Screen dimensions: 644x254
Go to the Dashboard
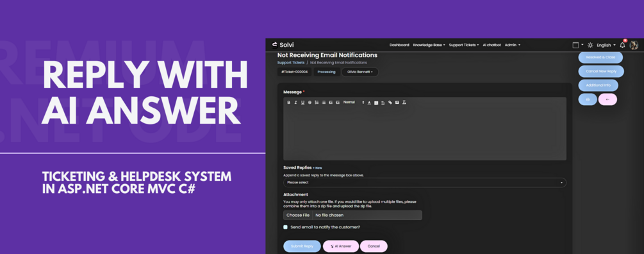click(399, 45)
